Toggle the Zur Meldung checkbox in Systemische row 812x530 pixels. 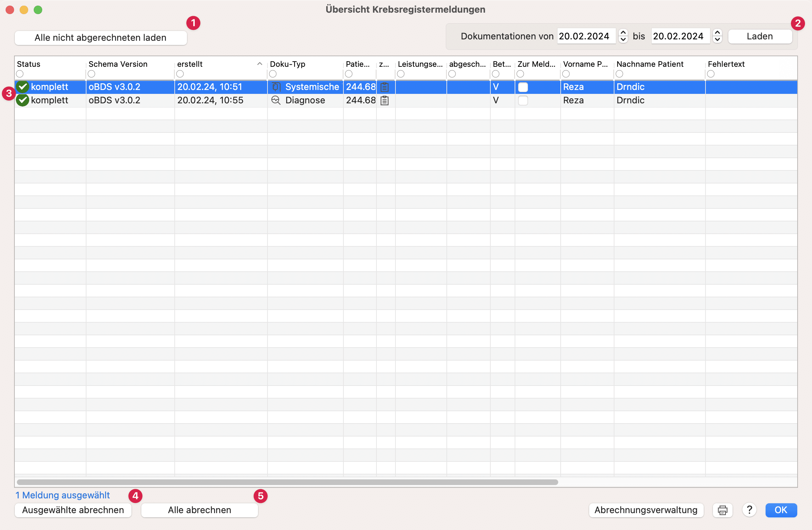point(523,87)
